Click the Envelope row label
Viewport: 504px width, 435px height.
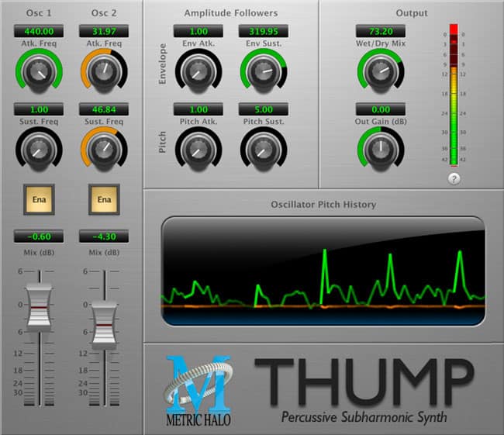click(x=163, y=64)
